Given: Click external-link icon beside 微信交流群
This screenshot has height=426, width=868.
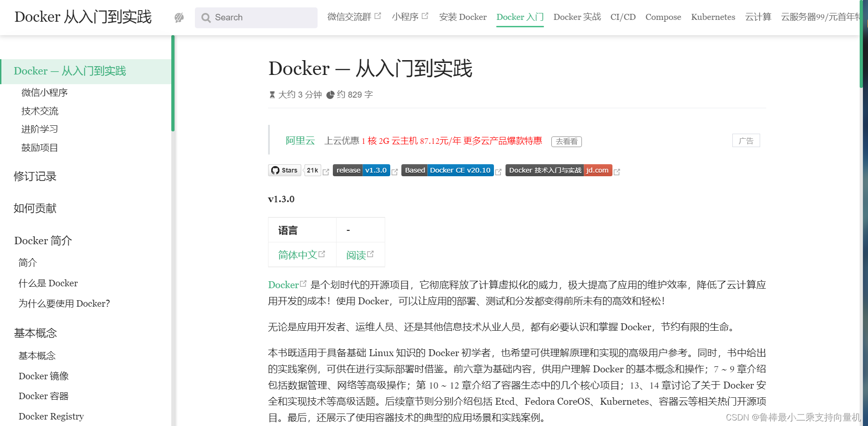Looking at the screenshot, I should pyautogui.click(x=378, y=16).
